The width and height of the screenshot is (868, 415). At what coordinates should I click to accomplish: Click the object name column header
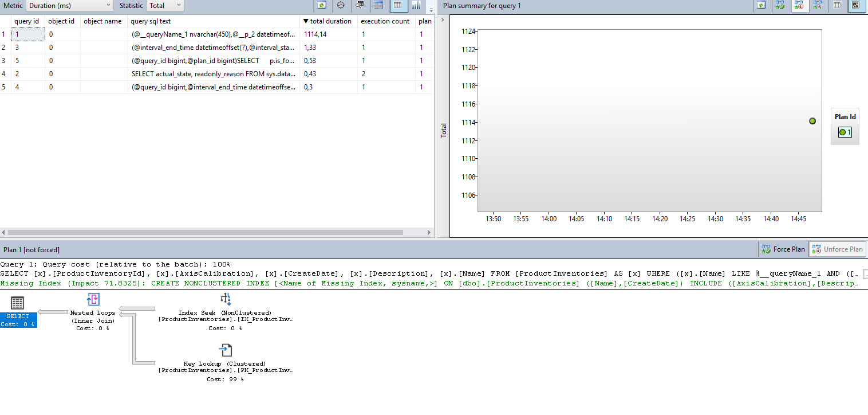[103, 21]
